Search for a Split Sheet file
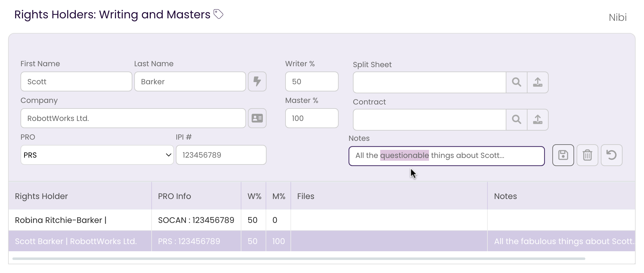Screen dimensions: 644x273 (x=517, y=82)
